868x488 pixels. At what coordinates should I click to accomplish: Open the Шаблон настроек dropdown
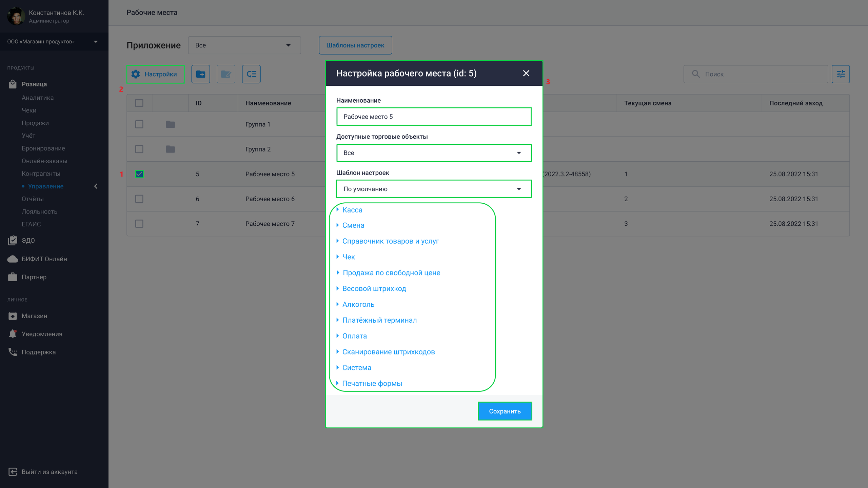coord(434,189)
